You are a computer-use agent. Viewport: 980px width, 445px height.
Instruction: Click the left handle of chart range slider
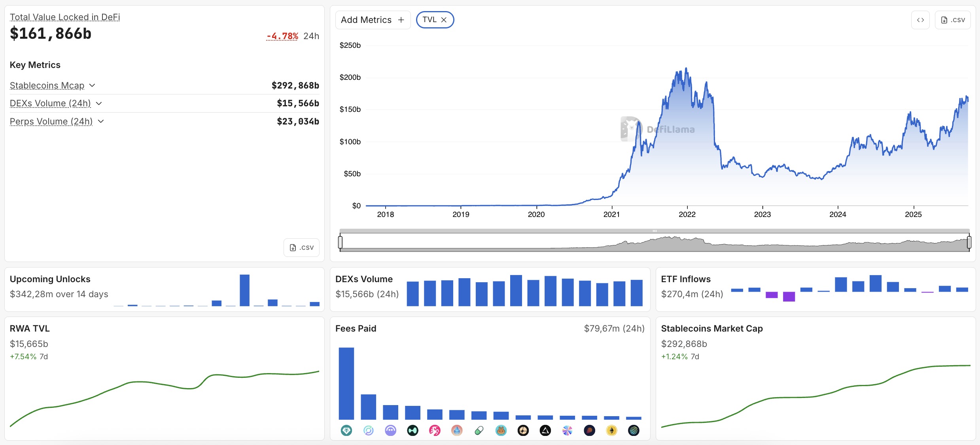coord(340,242)
